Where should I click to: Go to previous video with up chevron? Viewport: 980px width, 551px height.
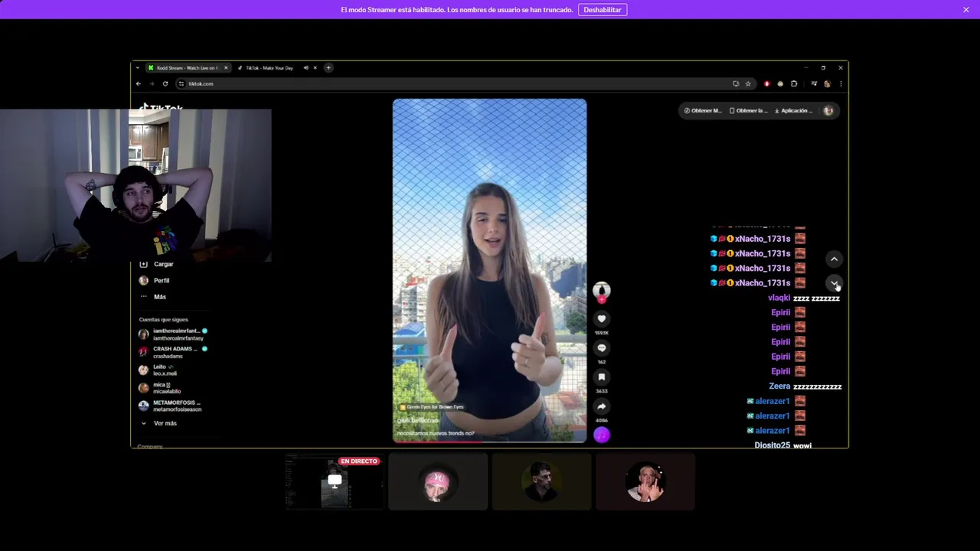(835, 259)
